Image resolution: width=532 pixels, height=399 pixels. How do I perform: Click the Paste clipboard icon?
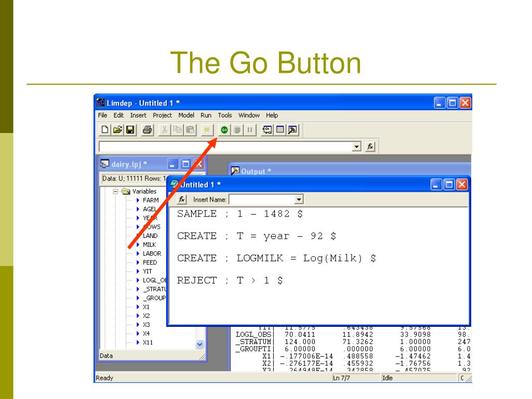click(x=190, y=130)
